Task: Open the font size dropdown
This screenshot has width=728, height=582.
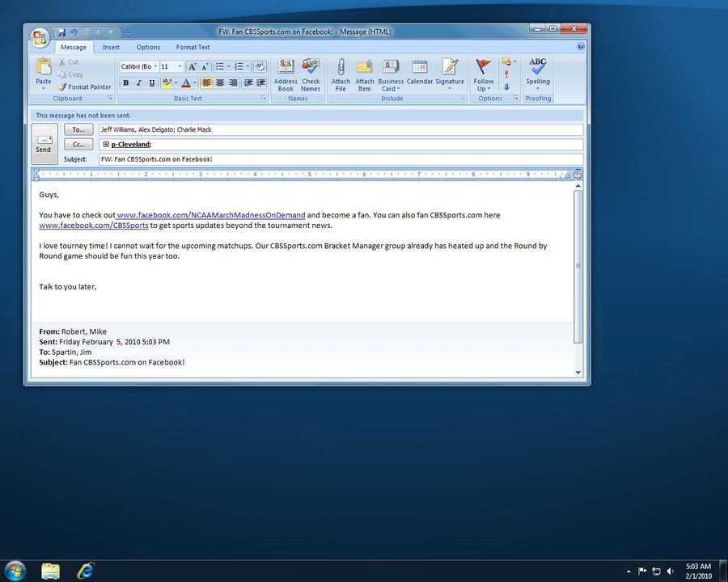Action: (180, 67)
